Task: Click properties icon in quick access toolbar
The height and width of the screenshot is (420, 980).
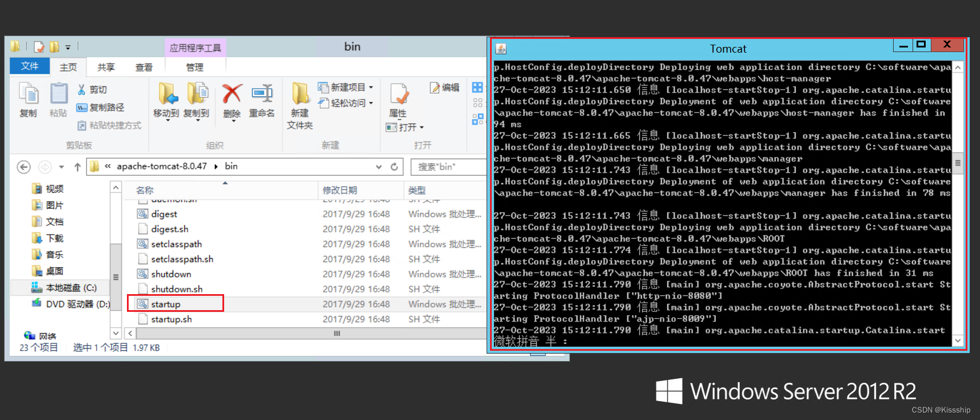Action: point(39,47)
